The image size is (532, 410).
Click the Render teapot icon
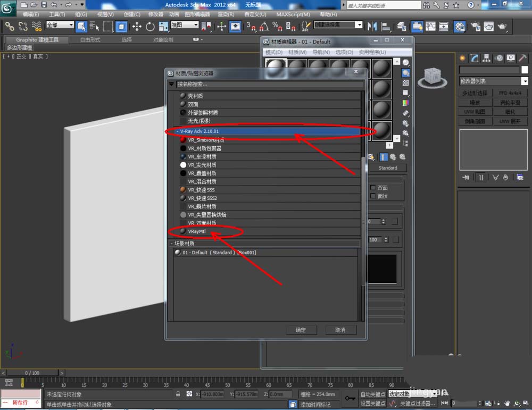coord(502,27)
